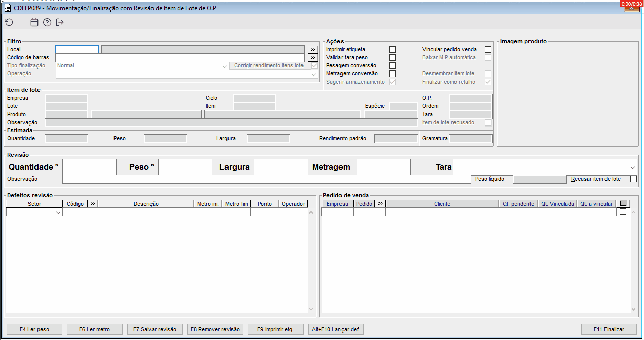Click Metro fim column header
644x340 pixels.
tap(236, 204)
